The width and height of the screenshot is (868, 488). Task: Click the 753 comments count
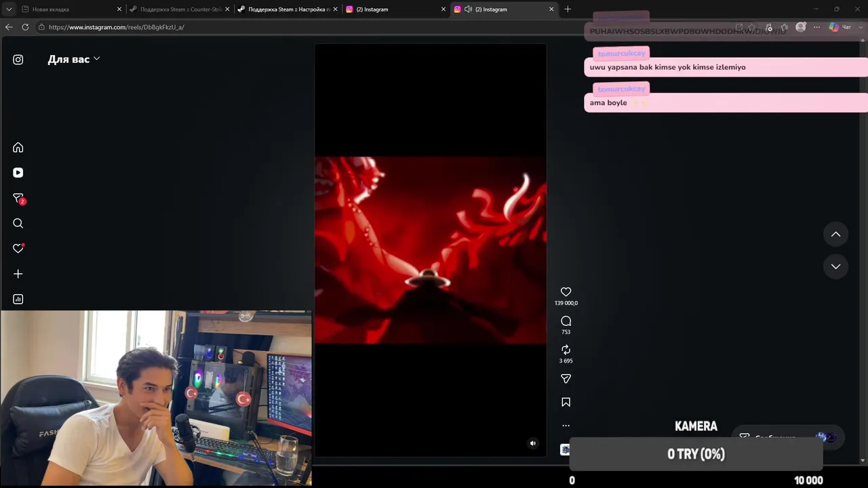(x=566, y=332)
